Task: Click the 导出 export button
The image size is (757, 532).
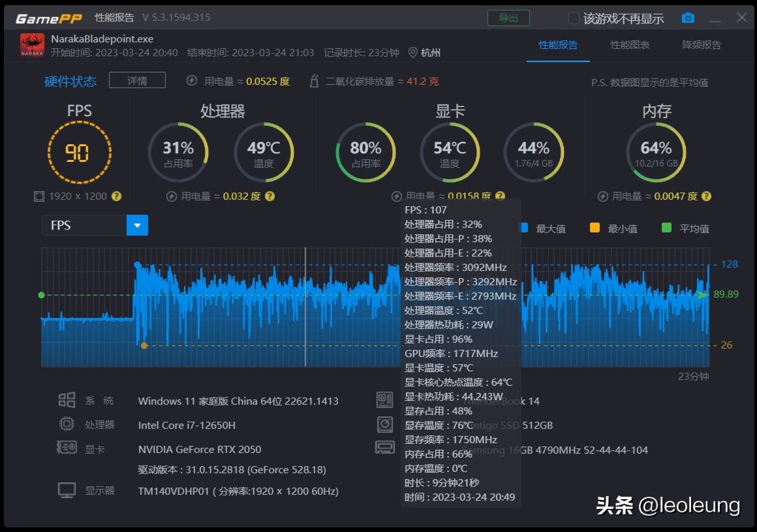Action: tap(508, 18)
